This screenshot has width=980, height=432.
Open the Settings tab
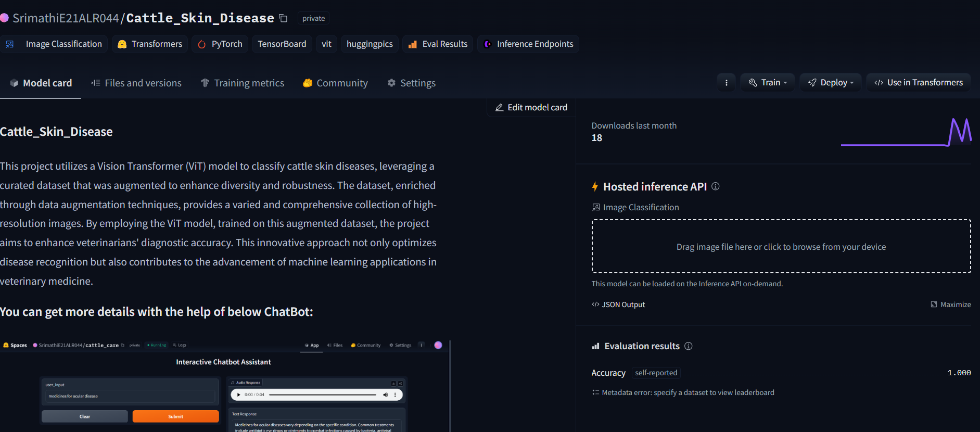click(x=412, y=83)
